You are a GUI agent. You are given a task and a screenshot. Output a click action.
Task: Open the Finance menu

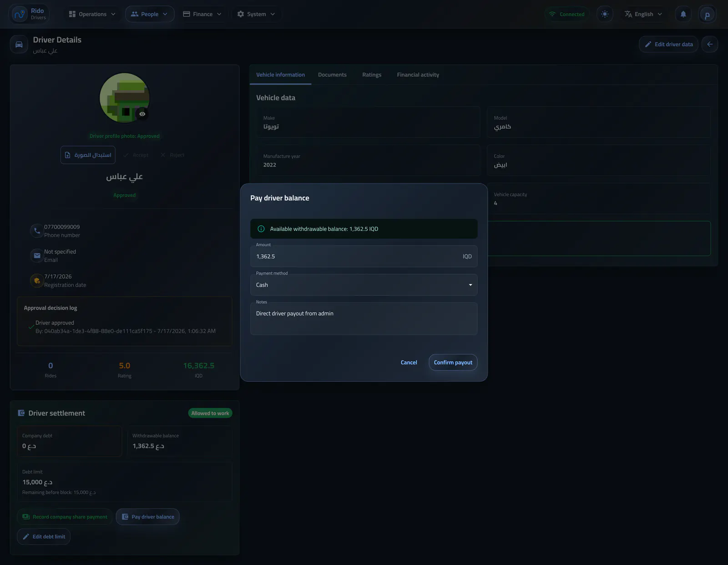point(202,14)
